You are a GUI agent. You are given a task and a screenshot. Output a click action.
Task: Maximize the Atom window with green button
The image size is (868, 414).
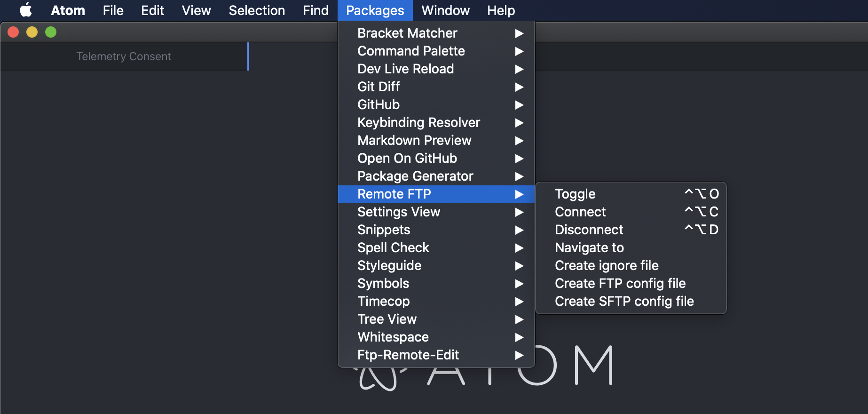51,32
